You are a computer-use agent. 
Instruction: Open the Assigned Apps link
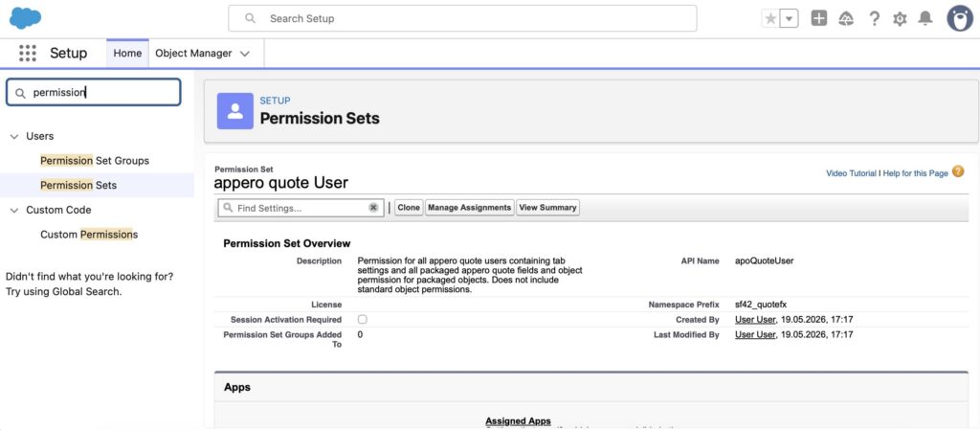click(x=518, y=421)
